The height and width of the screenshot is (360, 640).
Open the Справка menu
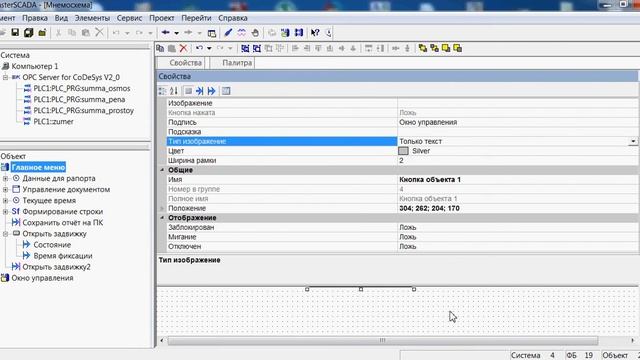coord(233,18)
